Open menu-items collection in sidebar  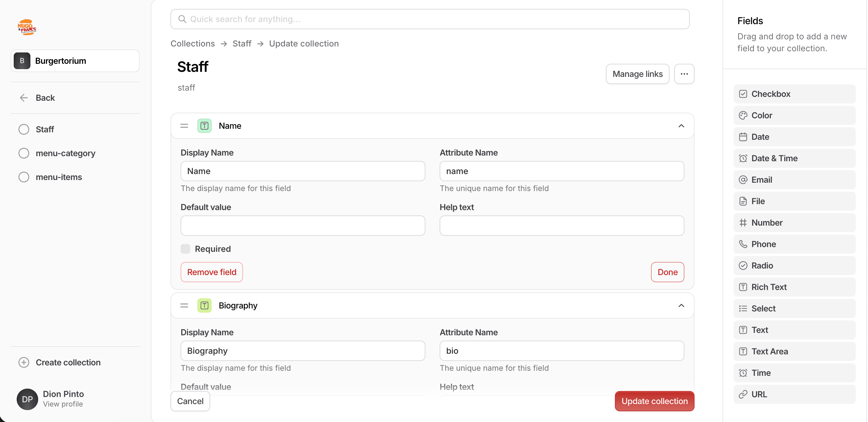click(59, 177)
